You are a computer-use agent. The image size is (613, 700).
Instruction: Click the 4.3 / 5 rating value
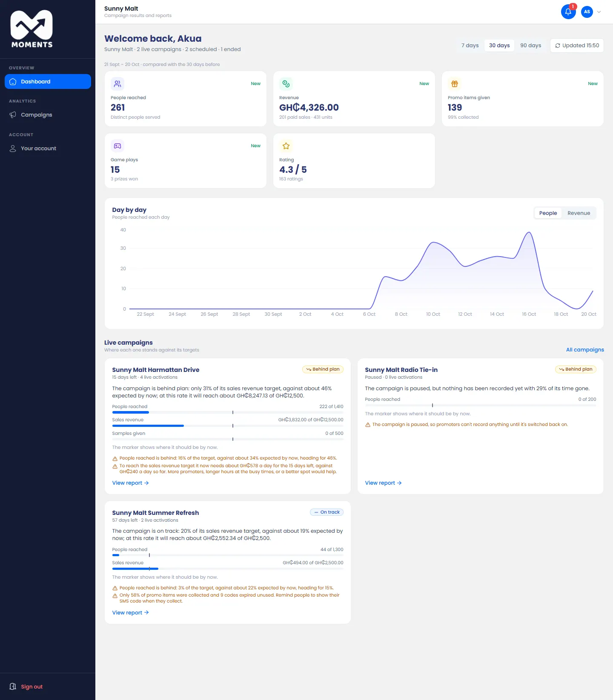(293, 170)
